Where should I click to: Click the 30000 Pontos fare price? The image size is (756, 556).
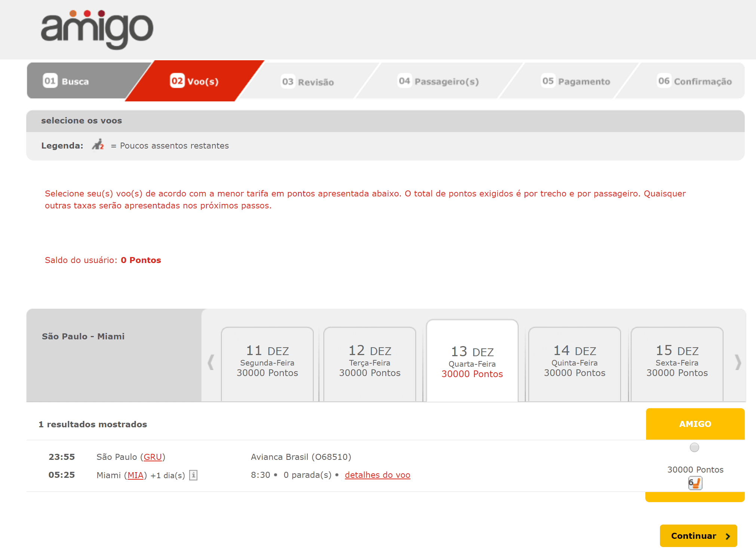point(695,470)
